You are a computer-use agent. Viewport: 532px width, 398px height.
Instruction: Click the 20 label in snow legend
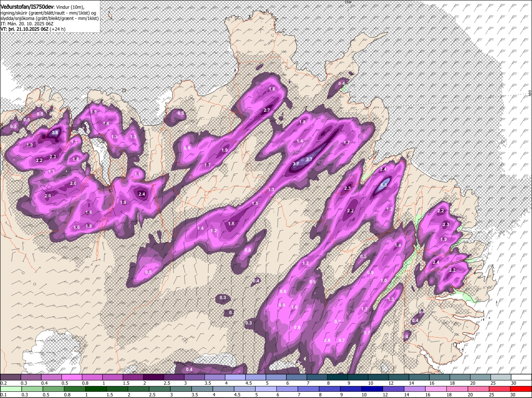coord(473,383)
